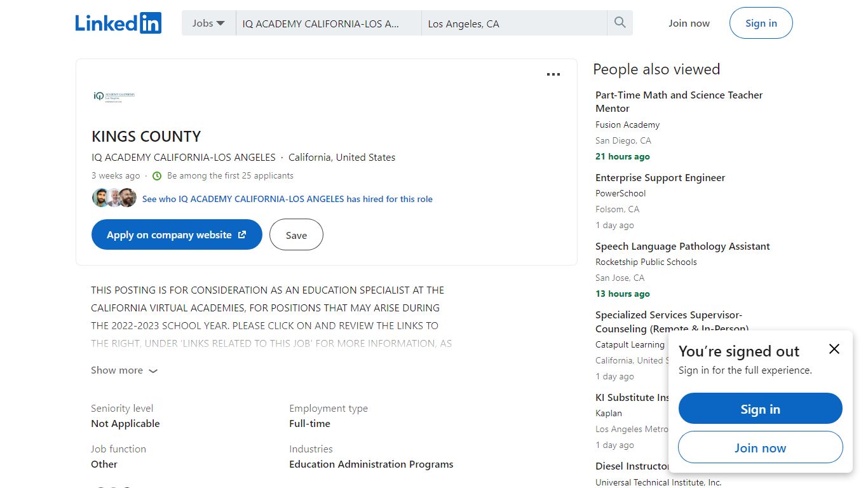The image size is (868, 488).
Task: Click the clock icon beside applicants text
Action: pos(157,176)
